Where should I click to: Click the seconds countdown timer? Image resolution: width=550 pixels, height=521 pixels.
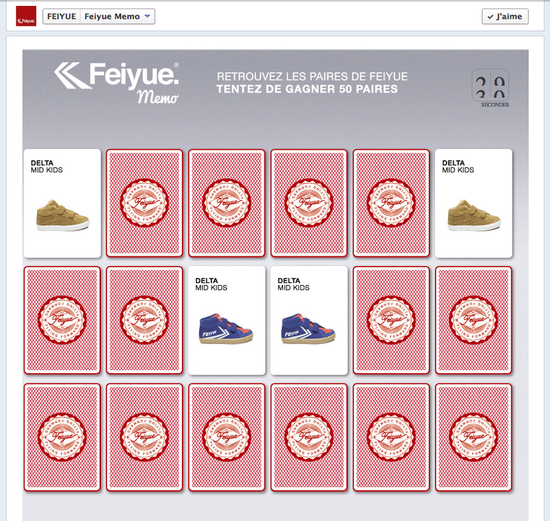(x=490, y=85)
